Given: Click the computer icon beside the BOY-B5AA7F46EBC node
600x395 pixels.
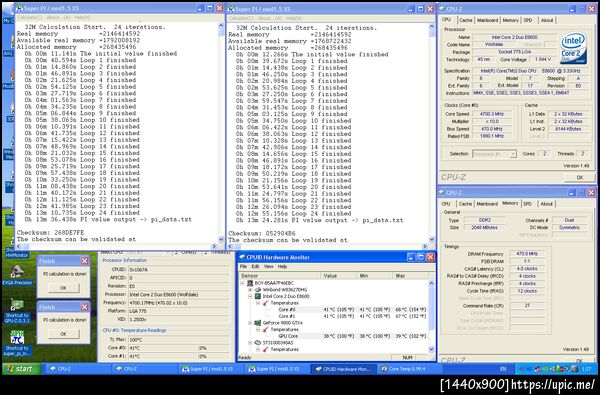Looking at the screenshot, I should coord(250,283).
